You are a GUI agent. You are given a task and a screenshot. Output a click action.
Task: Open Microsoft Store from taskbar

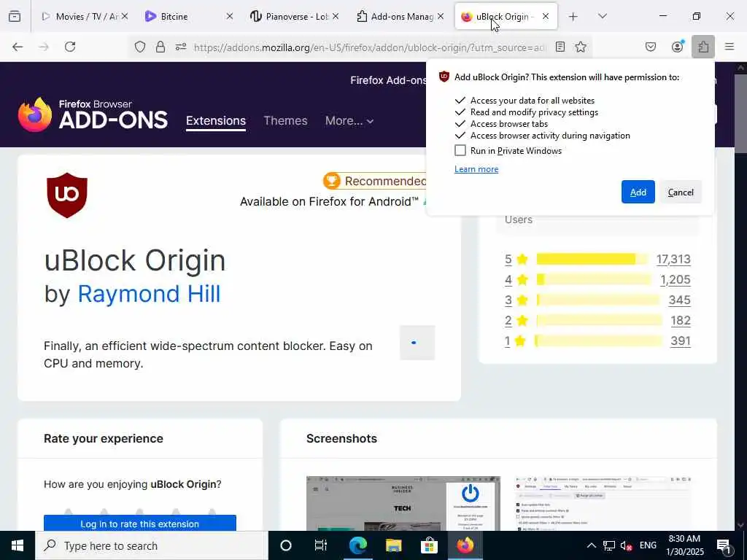pos(429,545)
